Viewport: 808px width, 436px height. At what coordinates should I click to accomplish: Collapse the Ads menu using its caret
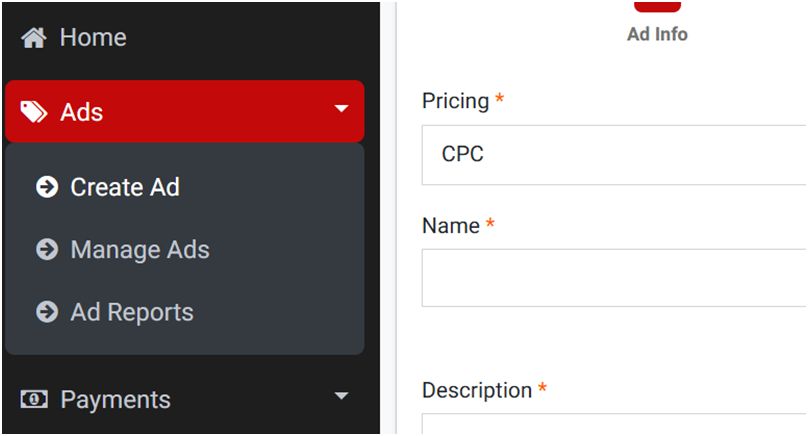click(x=342, y=109)
